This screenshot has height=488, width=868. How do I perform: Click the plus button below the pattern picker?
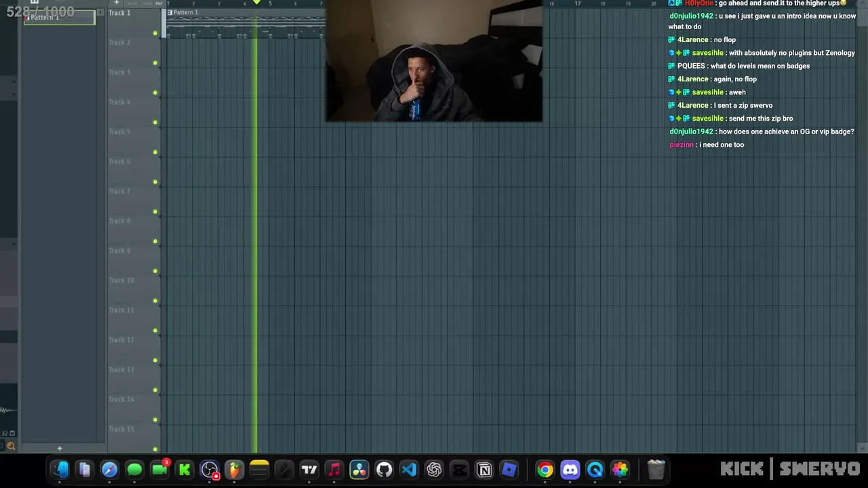59,448
